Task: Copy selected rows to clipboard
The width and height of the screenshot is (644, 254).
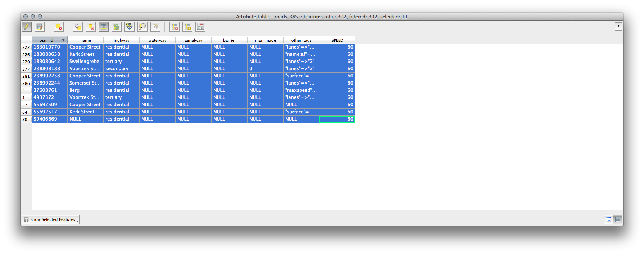Action: tap(155, 27)
